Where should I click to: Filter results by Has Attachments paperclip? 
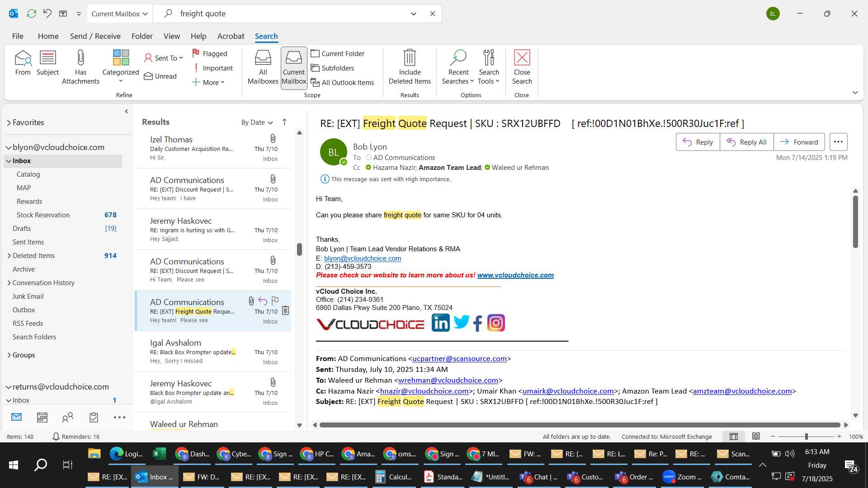pyautogui.click(x=80, y=67)
